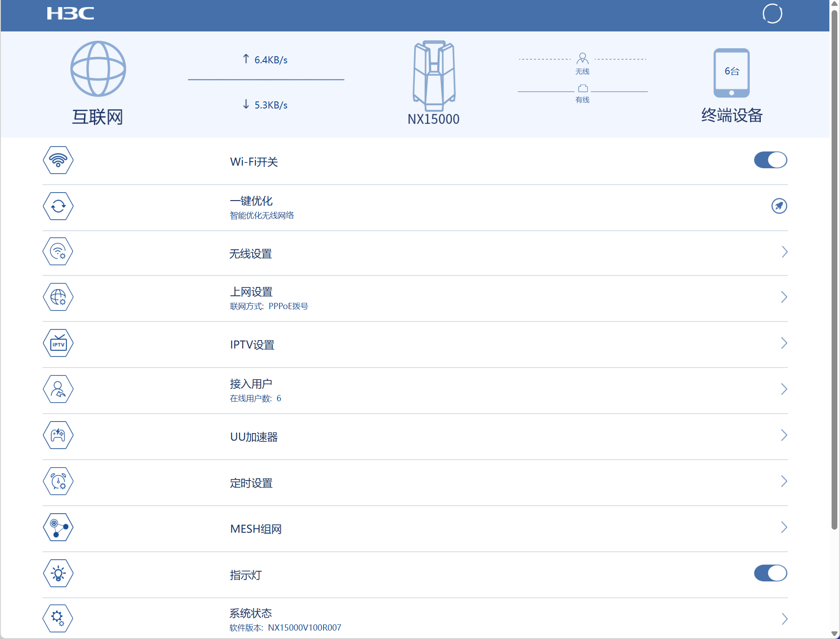Screen dimensions: 840x639
Task: Expand UU加速器 with its chevron arrow
Action: click(x=784, y=435)
